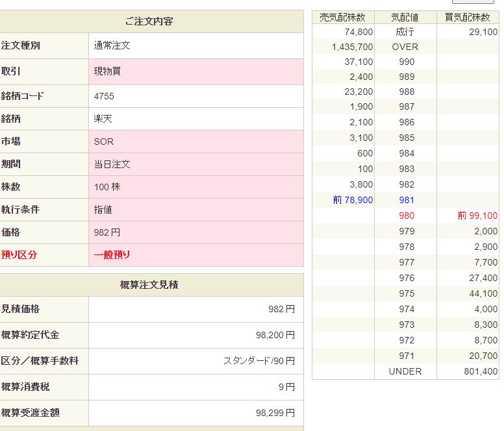This screenshot has height=431, width=504.
Task: Click the 1,435,700 sell quantity
Action: (x=352, y=47)
